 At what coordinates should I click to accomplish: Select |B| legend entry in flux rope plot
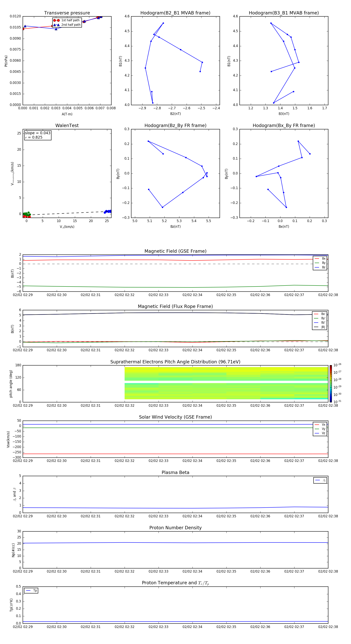[x=320, y=327]
